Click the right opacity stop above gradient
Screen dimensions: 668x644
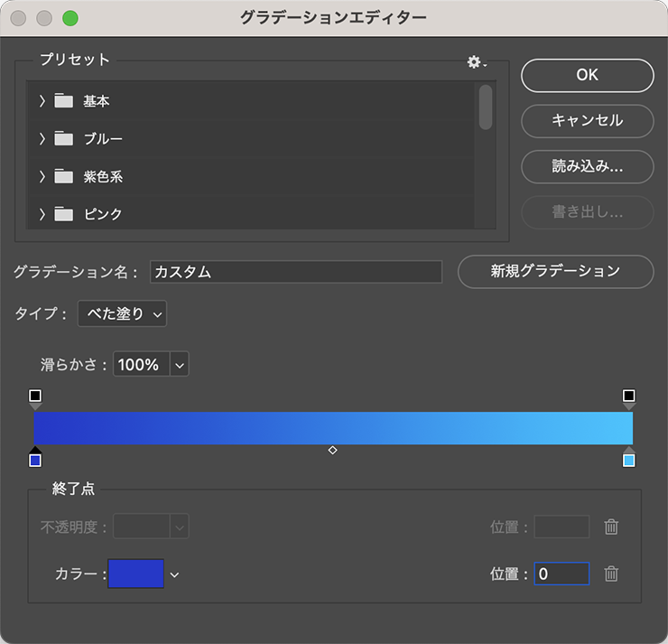[x=629, y=397]
